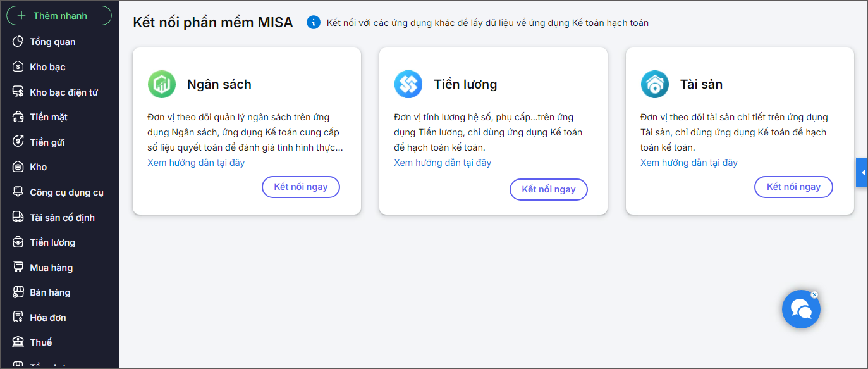868x369 pixels.
Task: Click the Hóa đơn sidebar icon
Action: tap(18, 317)
